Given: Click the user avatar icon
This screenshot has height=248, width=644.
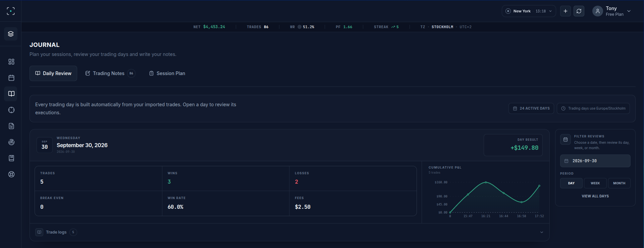Looking at the screenshot, I should 598,11.
